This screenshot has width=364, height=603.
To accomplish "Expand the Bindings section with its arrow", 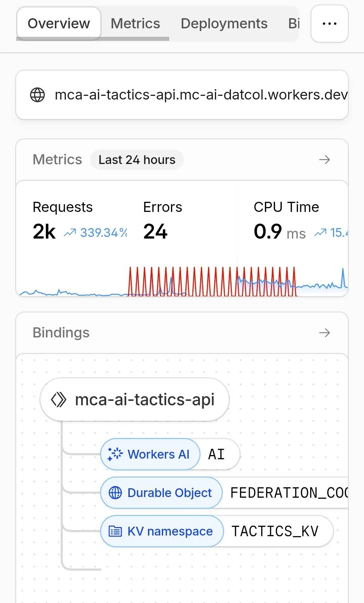I will 325,333.
